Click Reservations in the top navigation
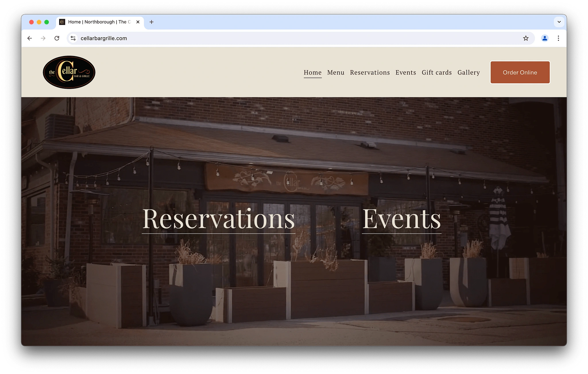The width and height of the screenshot is (588, 374). coord(370,72)
